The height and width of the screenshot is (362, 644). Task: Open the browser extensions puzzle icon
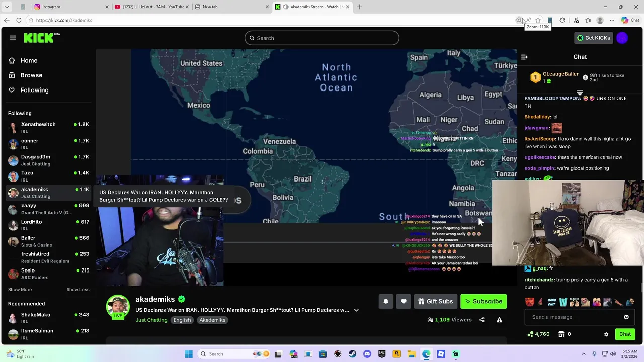(x=562, y=20)
